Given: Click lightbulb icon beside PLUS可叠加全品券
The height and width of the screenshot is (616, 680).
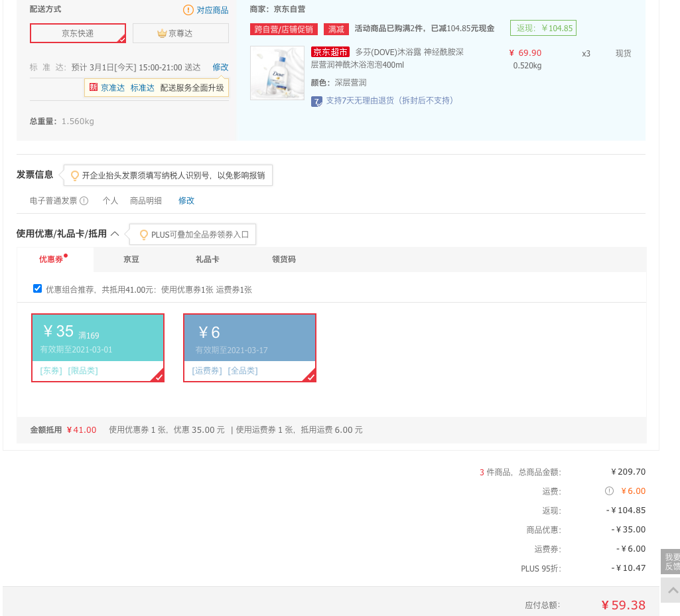Looking at the screenshot, I should pos(143,235).
